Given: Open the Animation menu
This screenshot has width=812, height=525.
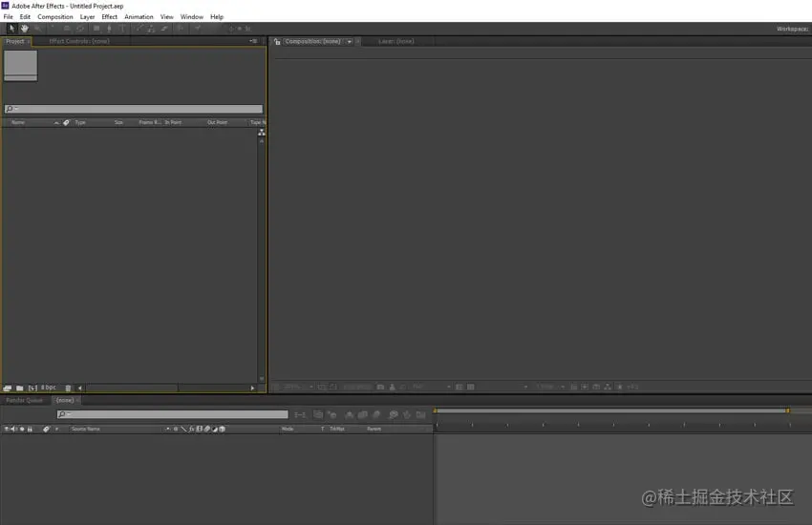Looking at the screenshot, I should [139, 16].
